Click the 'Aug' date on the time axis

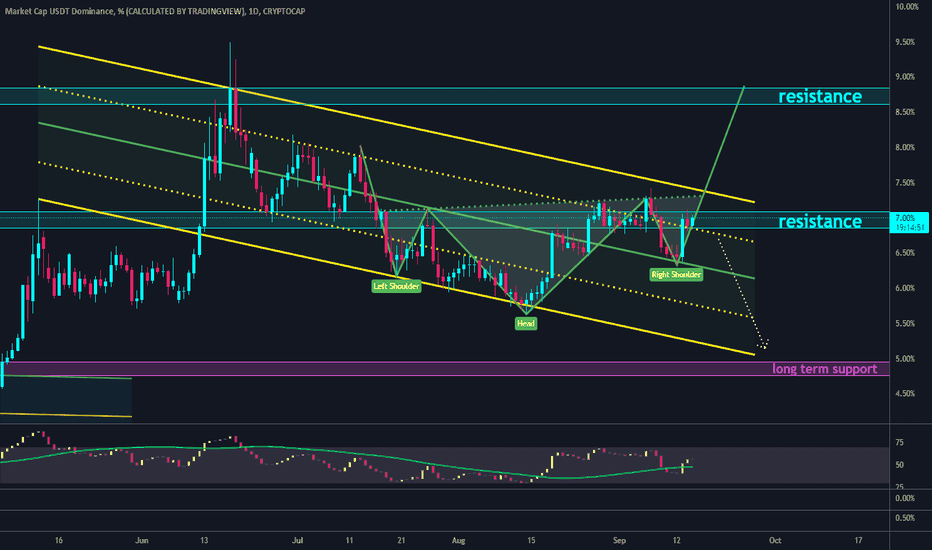click(x=458, y=540)
